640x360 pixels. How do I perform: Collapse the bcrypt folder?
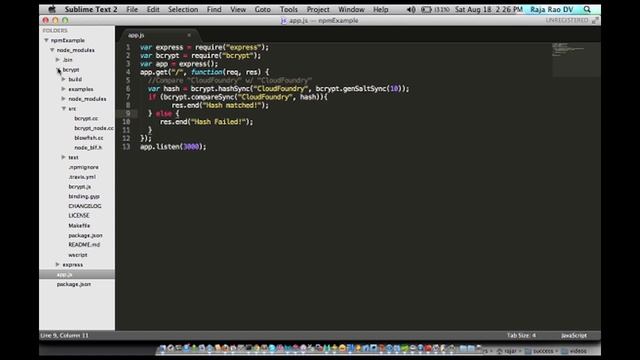(x=58, y=69)
